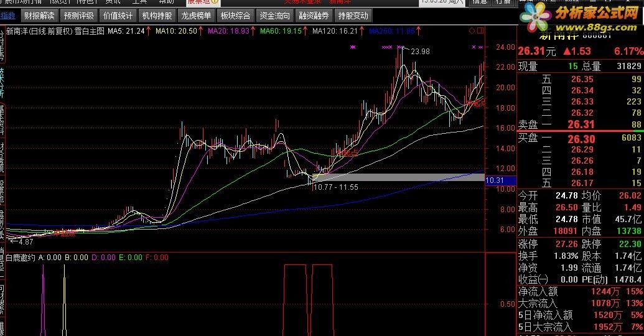Click the 10.77 - 11.55 range annotation

click(x=335, y=187)
